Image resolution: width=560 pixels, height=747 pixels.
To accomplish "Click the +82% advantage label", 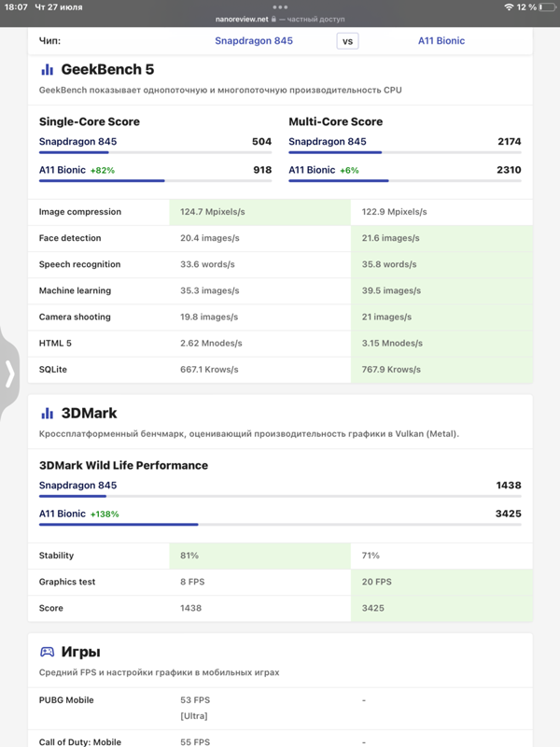I will pyautogui.click(x=103, y=171).
